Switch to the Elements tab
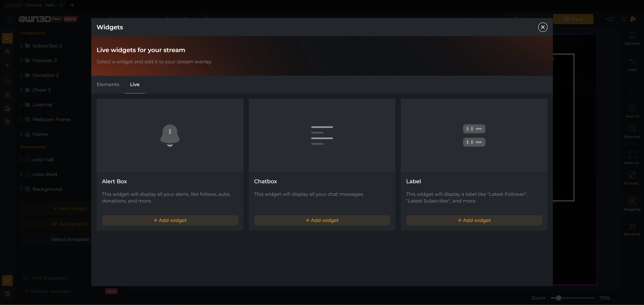This screenshot has height=305, width=644. [108, 84]
